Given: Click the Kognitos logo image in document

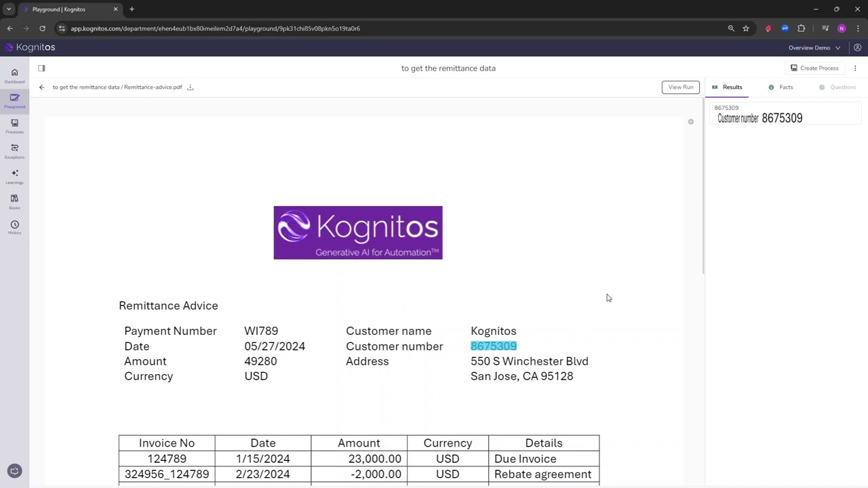Looking at the screenshot, I should tap(358, 232).
